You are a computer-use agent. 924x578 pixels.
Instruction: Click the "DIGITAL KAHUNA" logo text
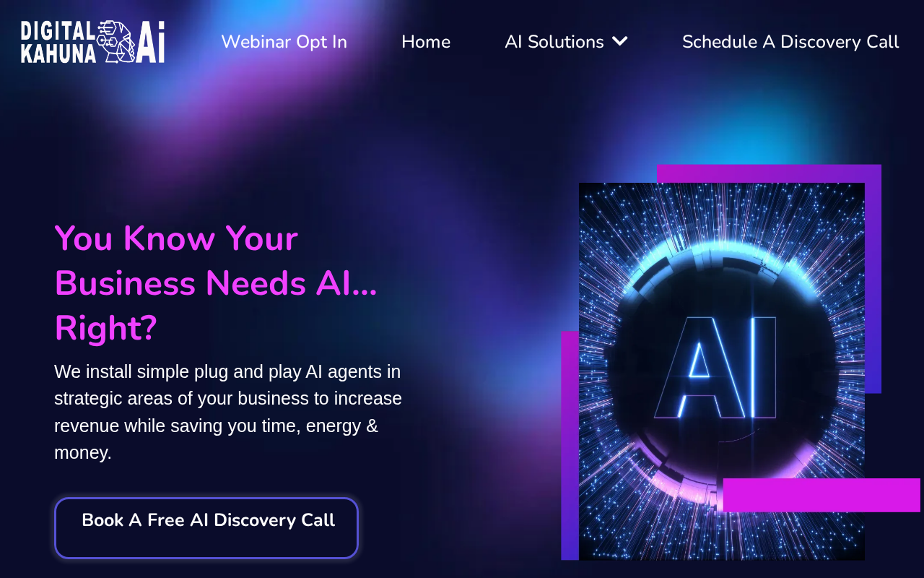click(x=58, y=42)
